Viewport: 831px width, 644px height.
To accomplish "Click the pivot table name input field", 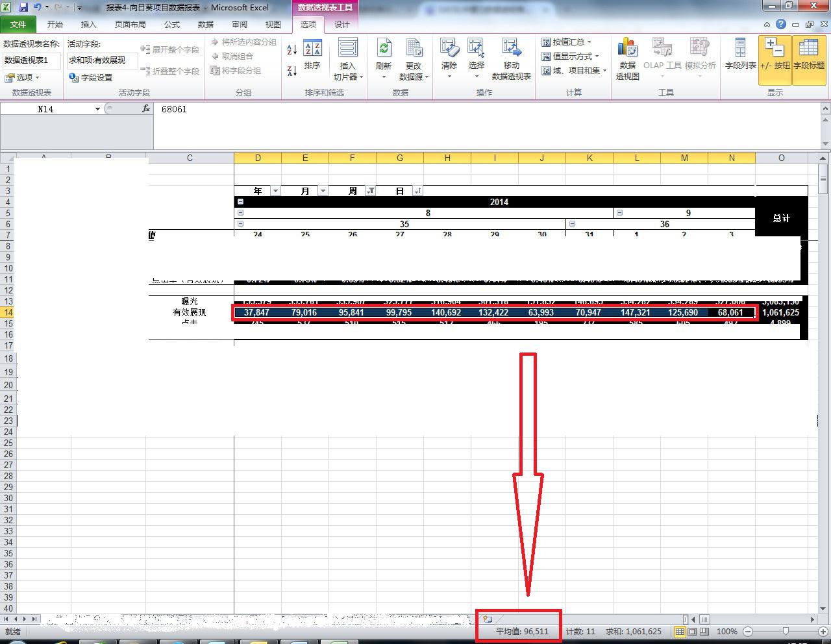I will (32, 60).
